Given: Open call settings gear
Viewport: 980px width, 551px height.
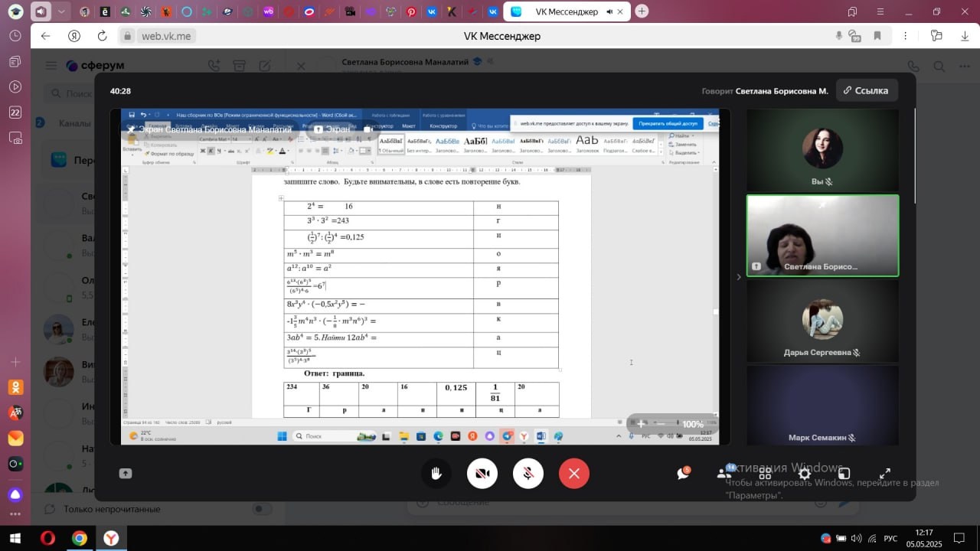Looking at the screenshot, I should tap(804, 474).
